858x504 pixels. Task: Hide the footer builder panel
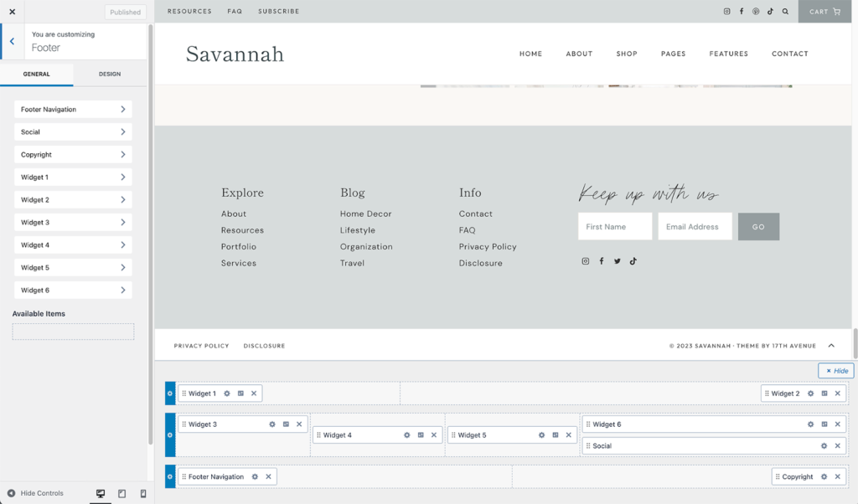(836, 371)
